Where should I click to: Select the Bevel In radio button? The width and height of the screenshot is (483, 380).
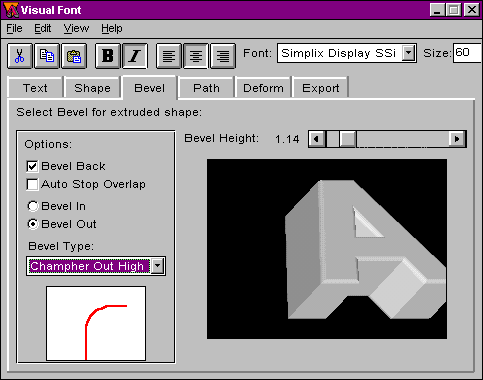(33, 206)
